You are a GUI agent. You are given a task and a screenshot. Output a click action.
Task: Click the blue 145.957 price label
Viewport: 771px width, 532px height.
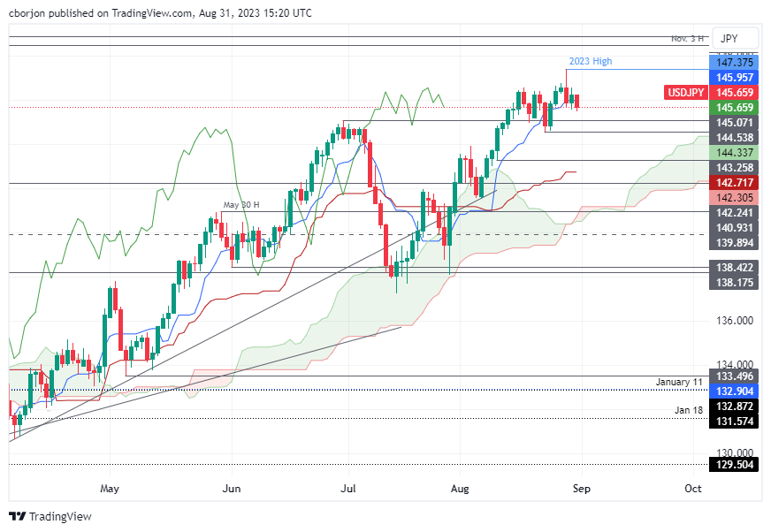(x=734, y=77)
